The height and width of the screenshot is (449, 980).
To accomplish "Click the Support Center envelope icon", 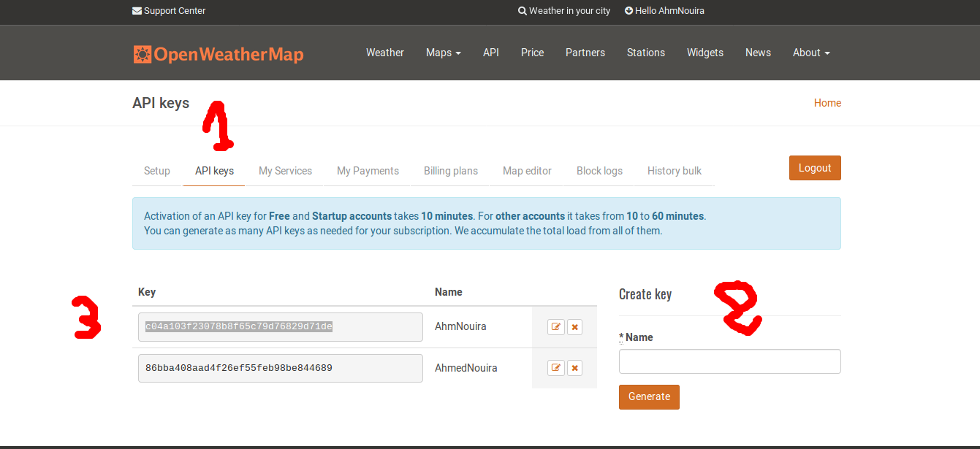I will pyautogui.click(x=137, y=11).
